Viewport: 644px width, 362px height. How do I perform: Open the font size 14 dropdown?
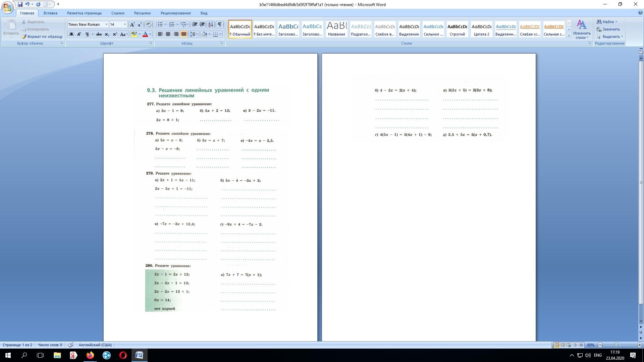[x=125, y=24]
